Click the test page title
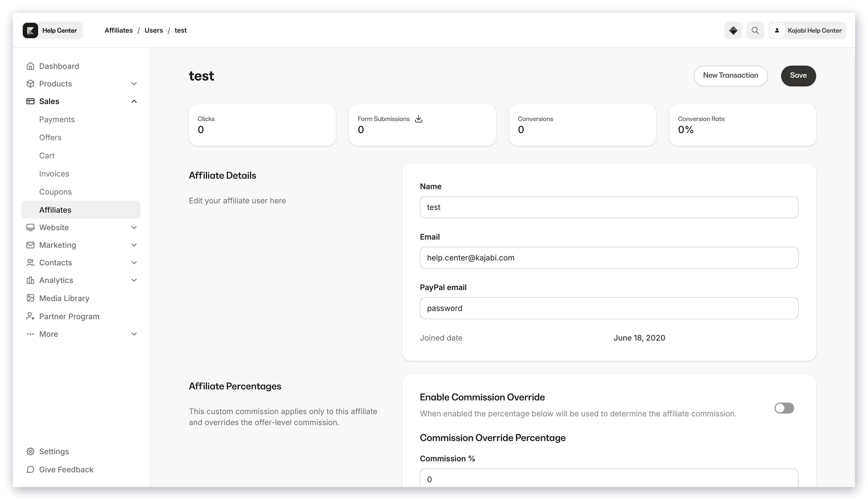868x500 pixels. (x=201, y=76)
